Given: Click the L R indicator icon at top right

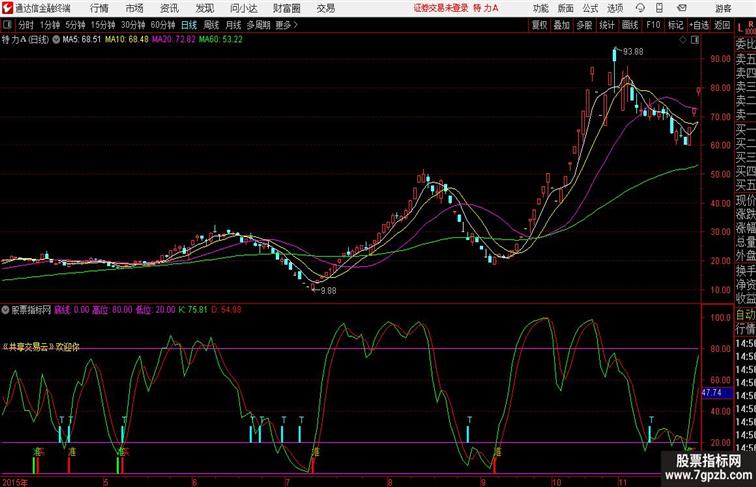Looking at the screenshot, I should coord(745,27).
